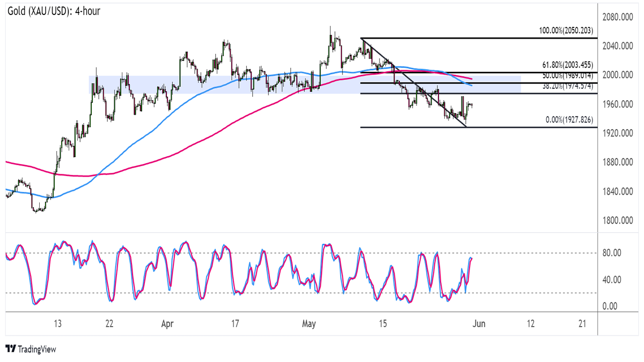Select the Gold (XAU/USD) 4-hour chart title
Screen dimensions: 644x362
pyautogui.click(x=54, y=11)
